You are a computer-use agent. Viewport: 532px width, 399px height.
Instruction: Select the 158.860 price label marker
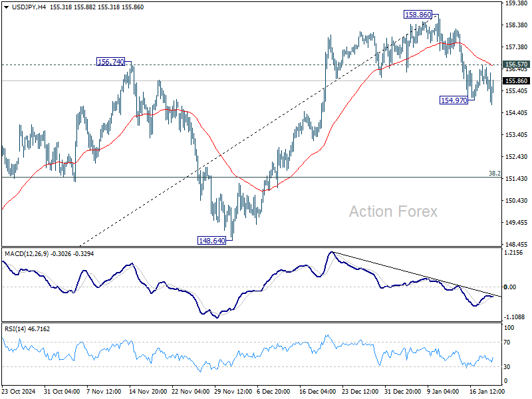(418, 14)
